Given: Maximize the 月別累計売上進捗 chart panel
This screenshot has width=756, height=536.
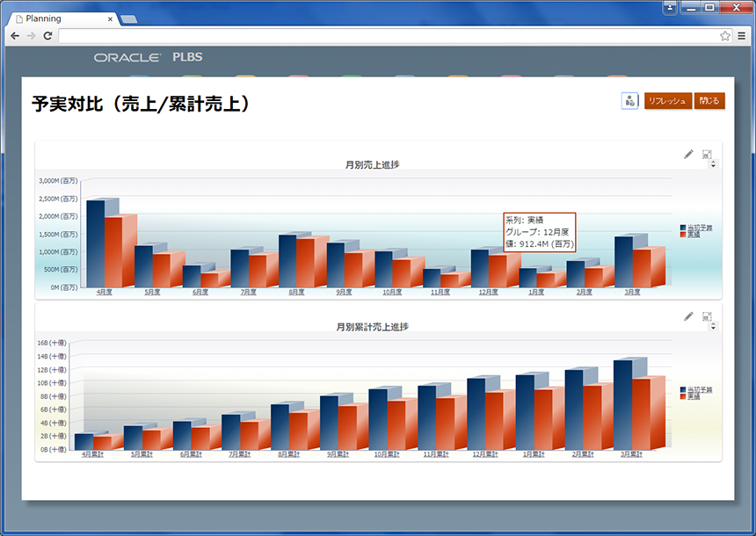Looking at the screenshot, I should pyautogui.click(x=707, y=315).
